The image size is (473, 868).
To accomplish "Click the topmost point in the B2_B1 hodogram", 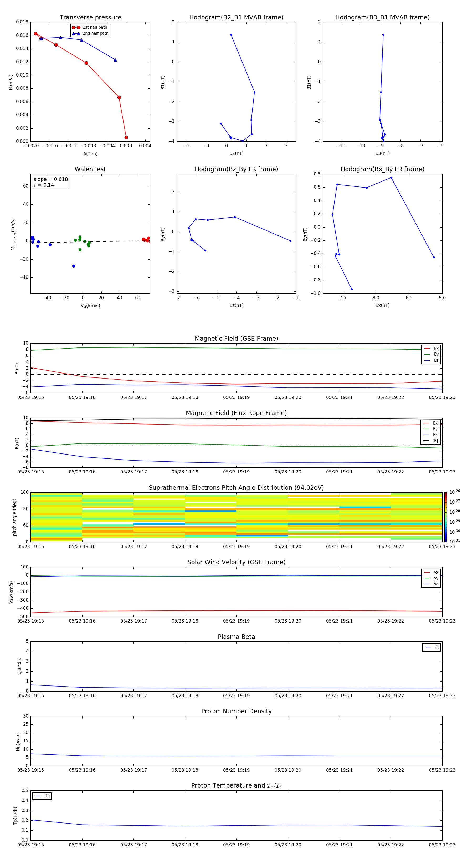I will [231, 35].
